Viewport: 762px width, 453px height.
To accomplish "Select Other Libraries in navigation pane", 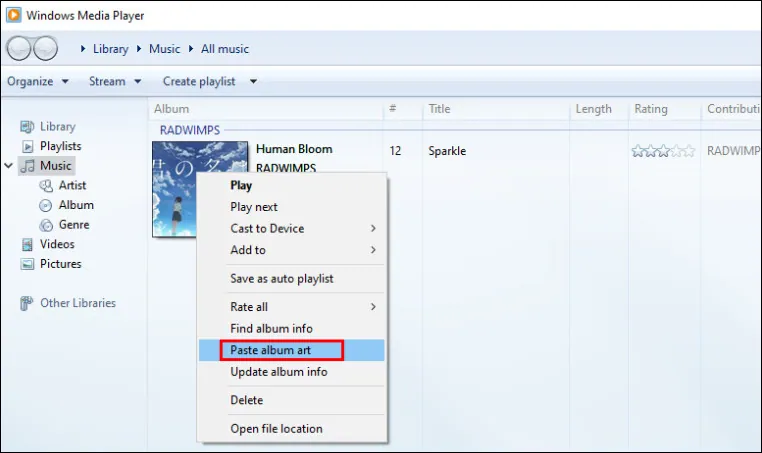I will [x=78, y=303].
